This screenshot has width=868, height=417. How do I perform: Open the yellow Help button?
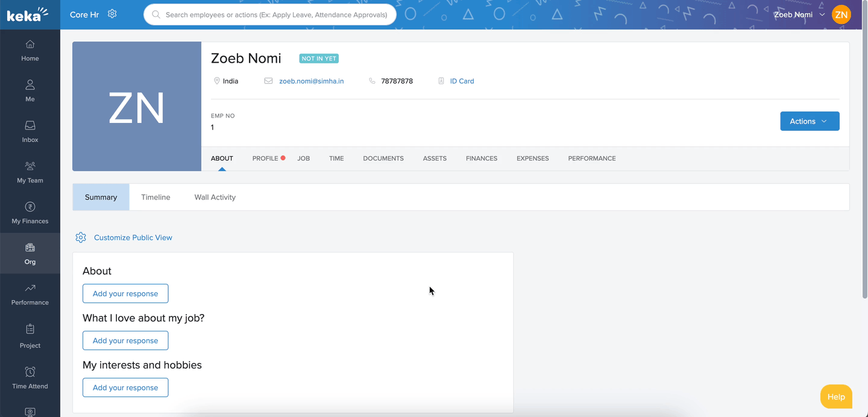(835, 397)
